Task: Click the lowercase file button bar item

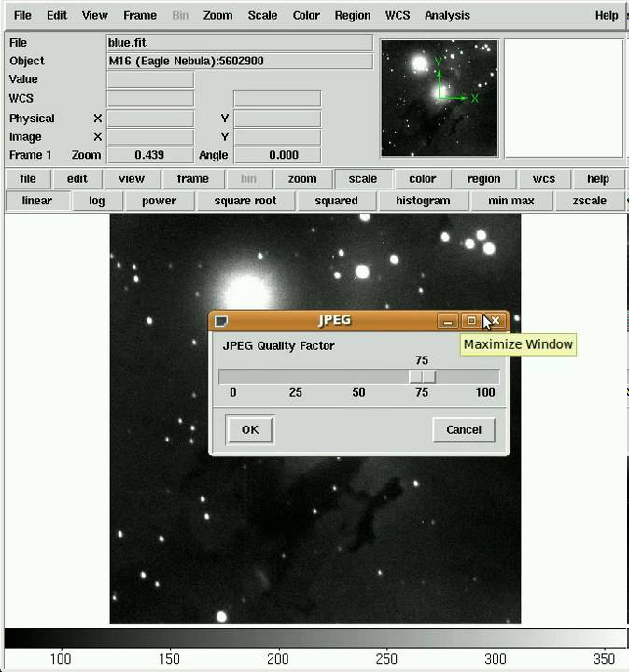Action: (28, 178)
